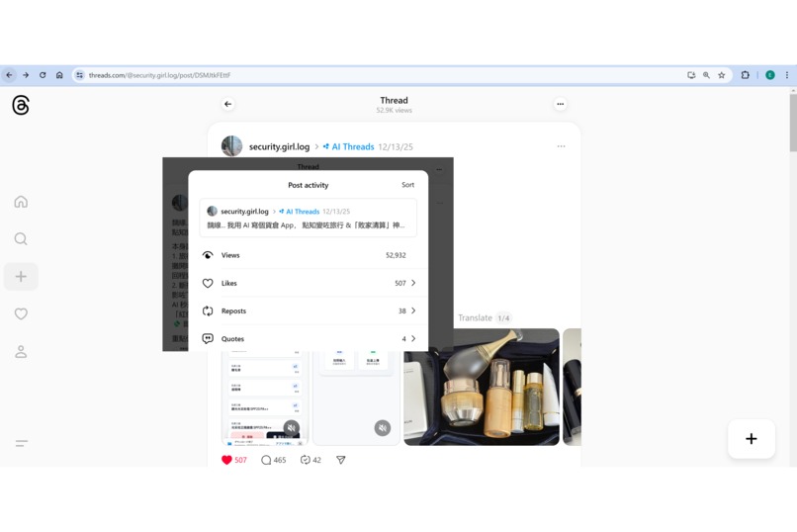Expand the Reposts row chevron
Image resolution: width=797 pixels, height=532 pixels.
point(413,310)
